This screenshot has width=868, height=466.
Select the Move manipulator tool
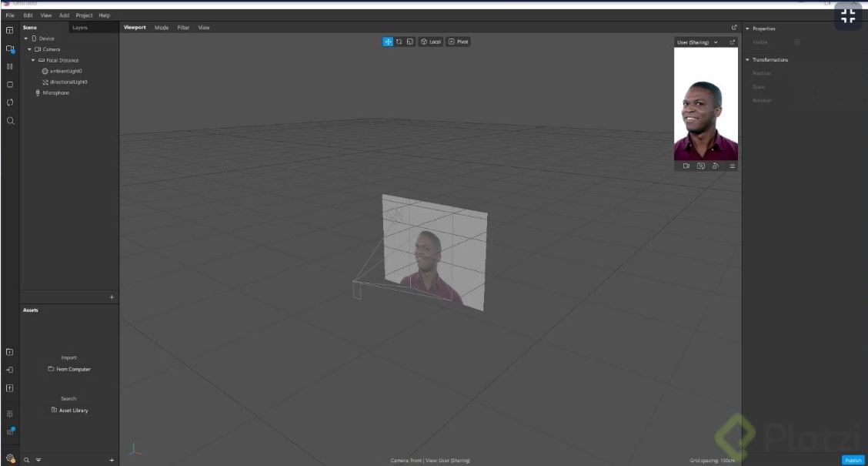coord(388,42)
